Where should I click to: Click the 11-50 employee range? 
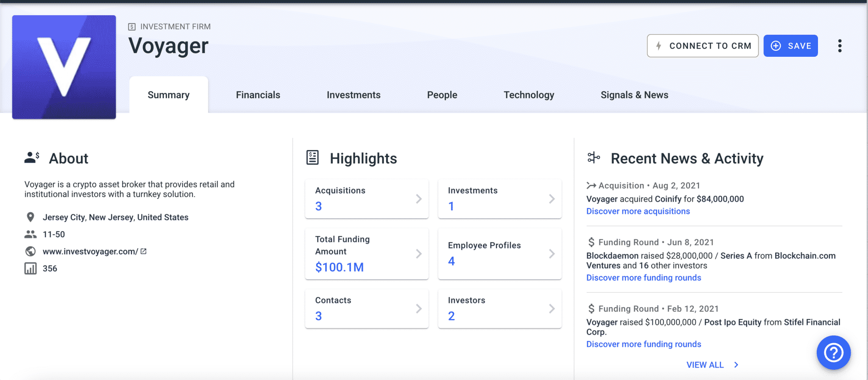tap(54, 234)
